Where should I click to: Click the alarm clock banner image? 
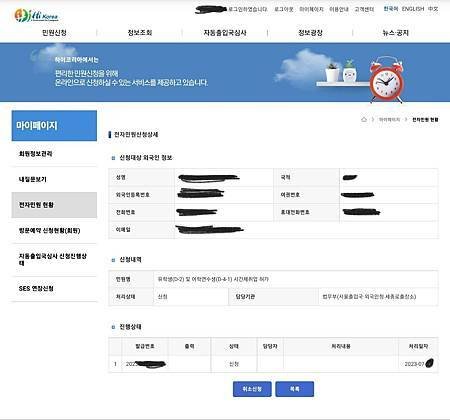tap(387, 79)
